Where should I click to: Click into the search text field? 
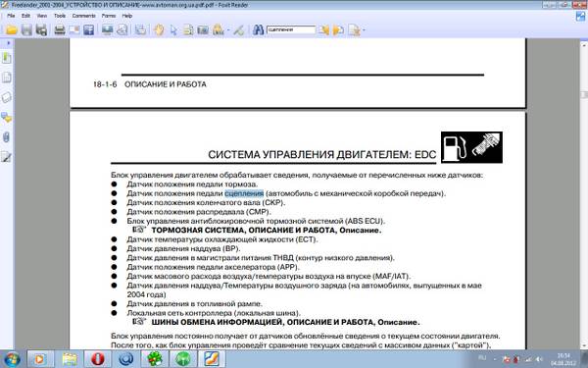(291, 29)
